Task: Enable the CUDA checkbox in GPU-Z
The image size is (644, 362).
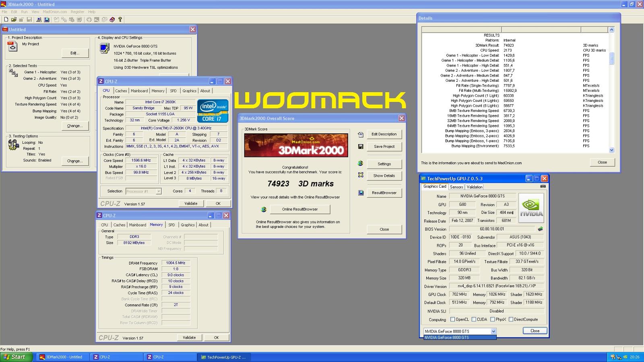Action: coord(474,319)
